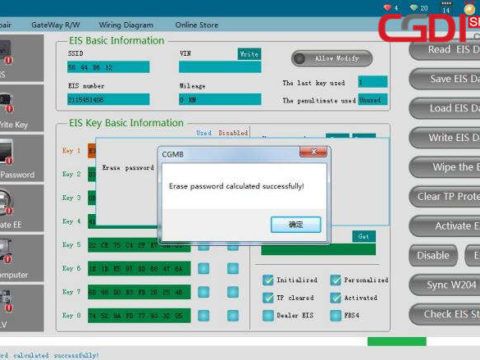
Task: Click the Disable button
Action: (x=433, y=256)
